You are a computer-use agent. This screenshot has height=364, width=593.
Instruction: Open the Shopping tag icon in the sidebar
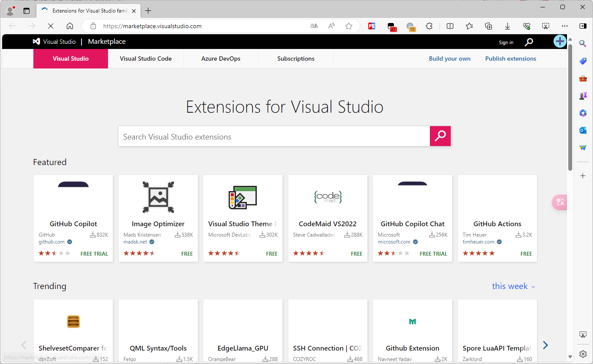point(583,61)
